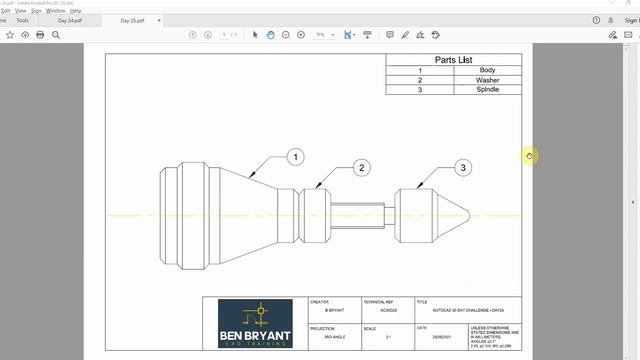Click the upload to cloud icon

pyautogui.click(x=25, y=35)
